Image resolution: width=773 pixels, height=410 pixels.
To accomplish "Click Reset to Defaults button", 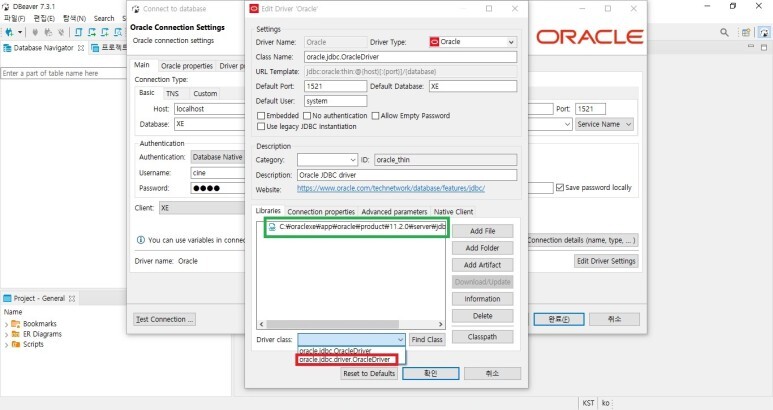I will (x=369, y=374).
